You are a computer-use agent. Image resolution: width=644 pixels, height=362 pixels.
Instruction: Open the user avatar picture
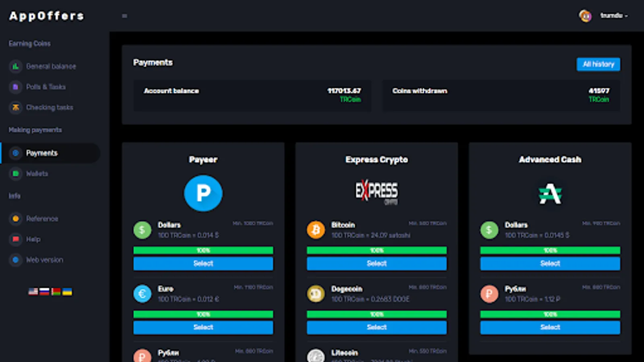point(585,16)
